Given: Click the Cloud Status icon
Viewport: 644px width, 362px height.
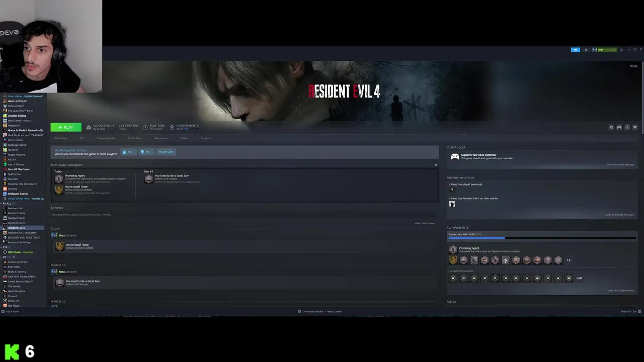Looking at the screenshot, I should coord(89,127).
